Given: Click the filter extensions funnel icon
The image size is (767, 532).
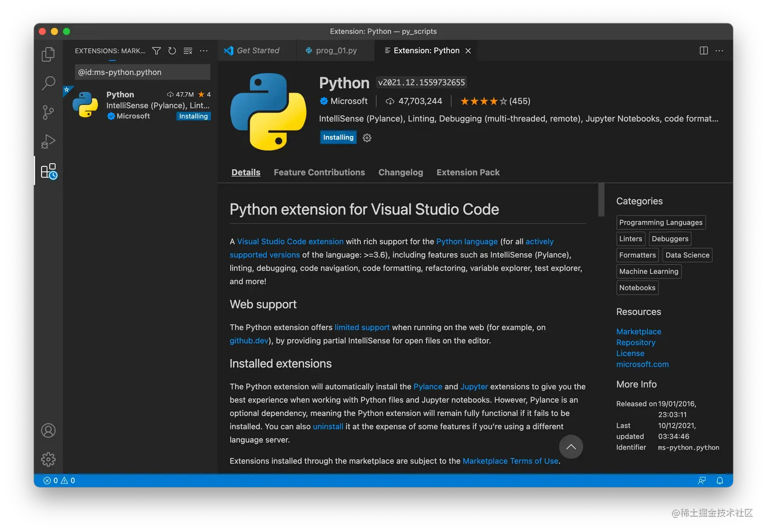Looking at the screenshot, I should tap(157, 51).
